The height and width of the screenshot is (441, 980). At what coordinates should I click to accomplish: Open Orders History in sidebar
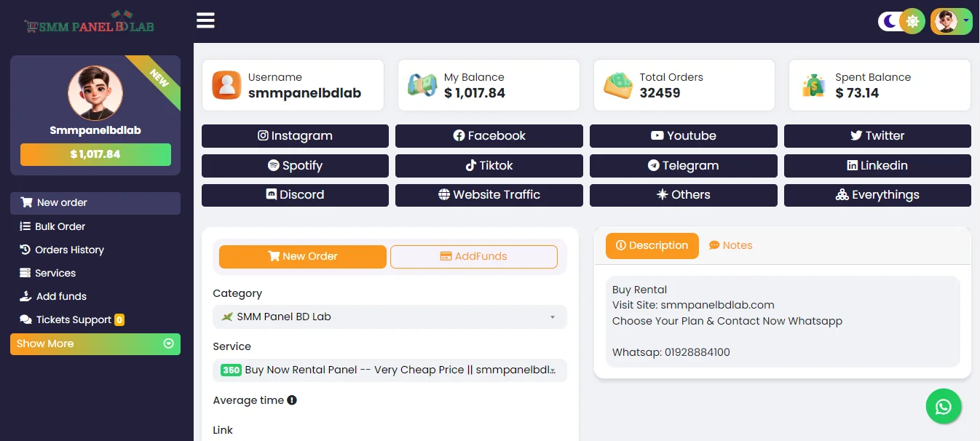click(69, 250)
